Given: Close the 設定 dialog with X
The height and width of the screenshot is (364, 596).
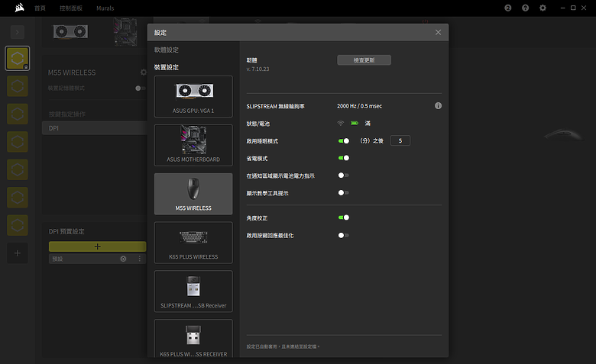Looking at the screenshot, I should click(439, 32).
